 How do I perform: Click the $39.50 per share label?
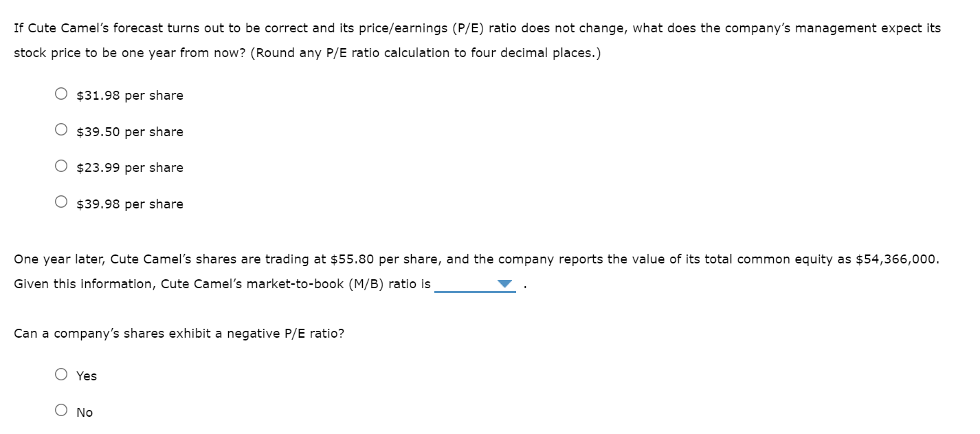[129, 131]
